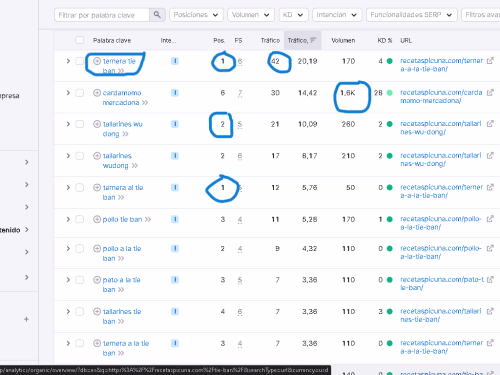Open the ternera tie ban keyword link
Screen dimensions: 500x375
tap(119, 66)
